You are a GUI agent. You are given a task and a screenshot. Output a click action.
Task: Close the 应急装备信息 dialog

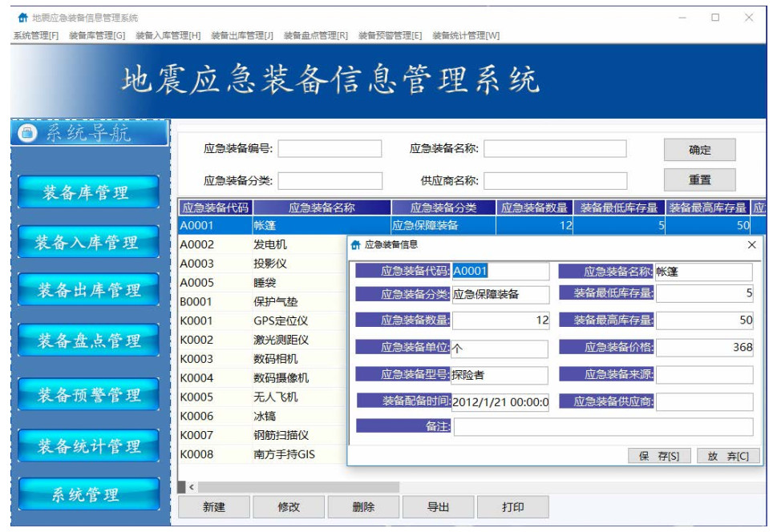[751, 245]
